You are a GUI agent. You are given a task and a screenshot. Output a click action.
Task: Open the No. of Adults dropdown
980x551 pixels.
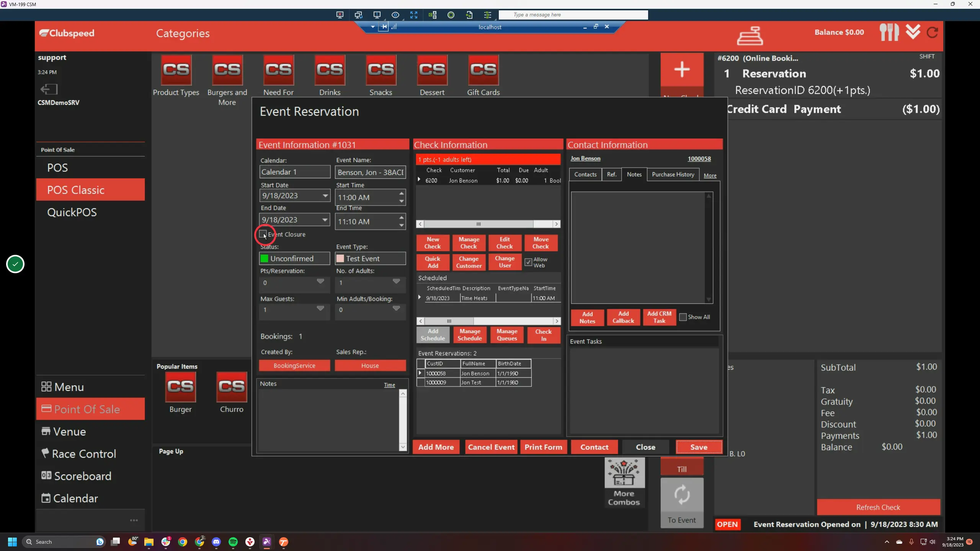pos(396,282)
